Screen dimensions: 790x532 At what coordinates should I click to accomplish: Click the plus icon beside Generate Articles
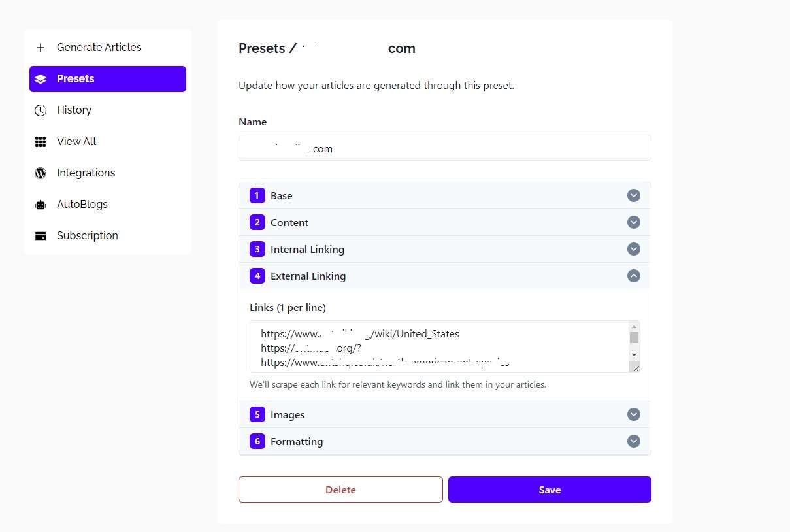pos(41,48)
